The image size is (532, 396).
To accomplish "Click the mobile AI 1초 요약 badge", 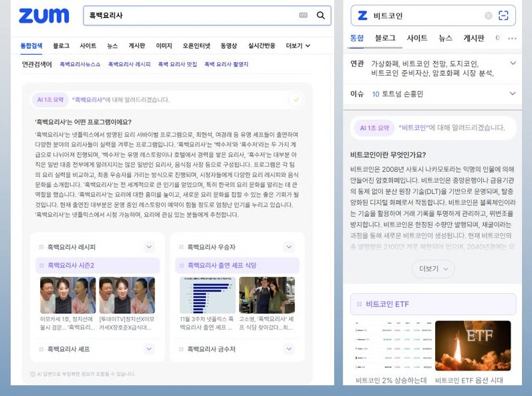I will point(374,128).
